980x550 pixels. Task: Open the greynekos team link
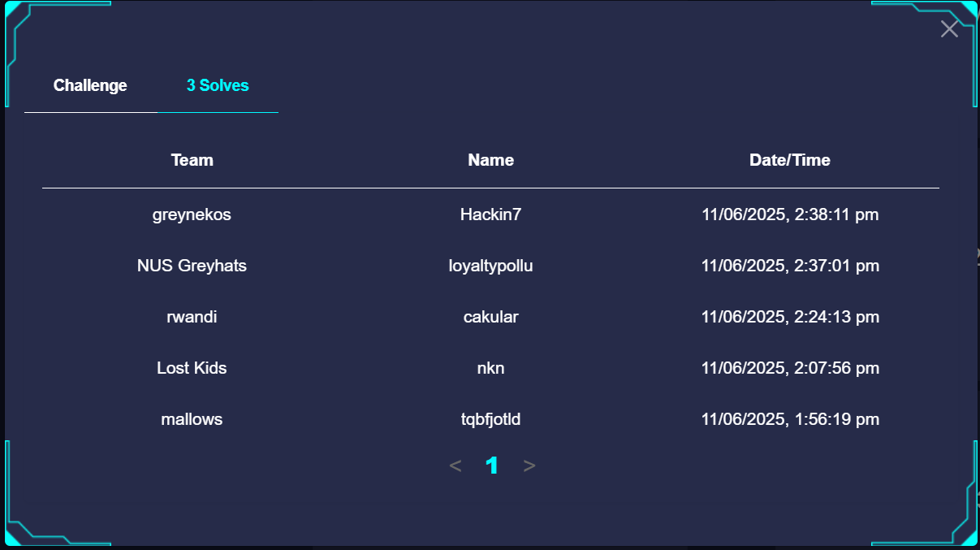192,214
